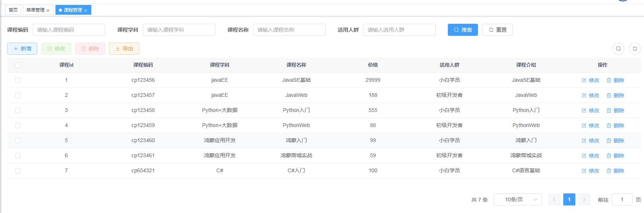Screen dimensions: 644x213
Task: Close the 课程管理 tab
Action: pos(86,11)
